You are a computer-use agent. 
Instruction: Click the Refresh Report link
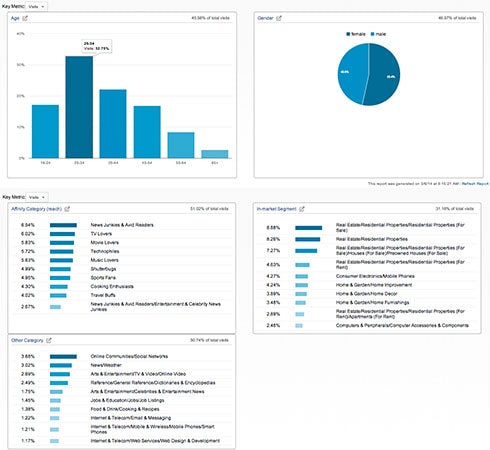tap(475, 184)
